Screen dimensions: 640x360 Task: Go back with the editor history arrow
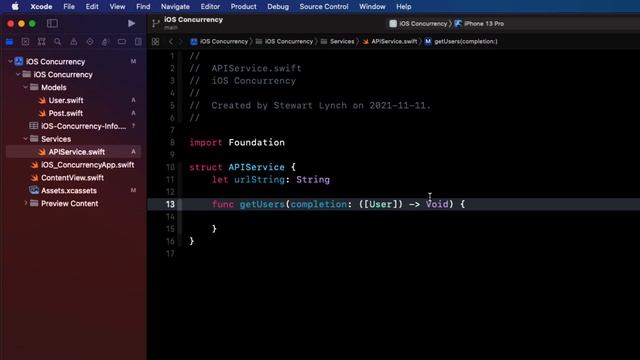coord(171,42)
